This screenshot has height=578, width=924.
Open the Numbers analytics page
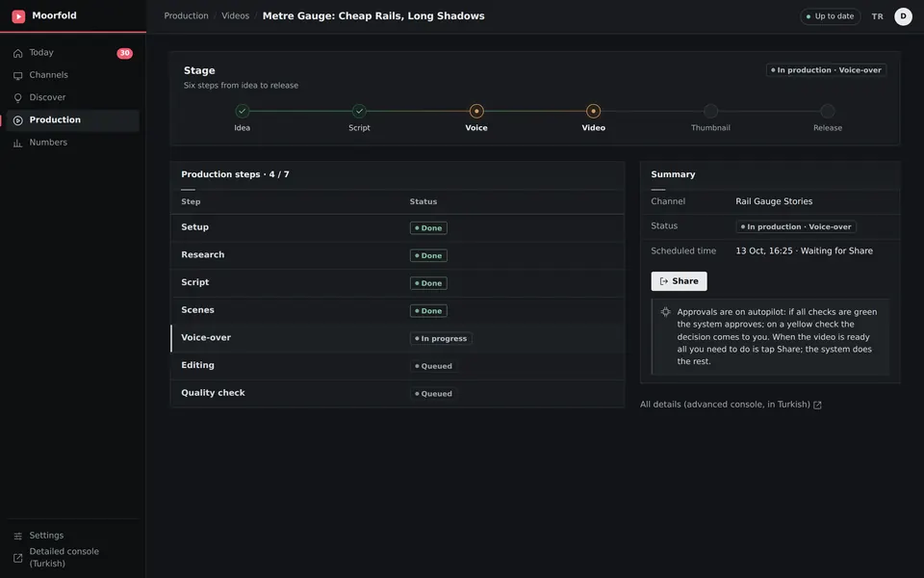(x=73, y=143)
